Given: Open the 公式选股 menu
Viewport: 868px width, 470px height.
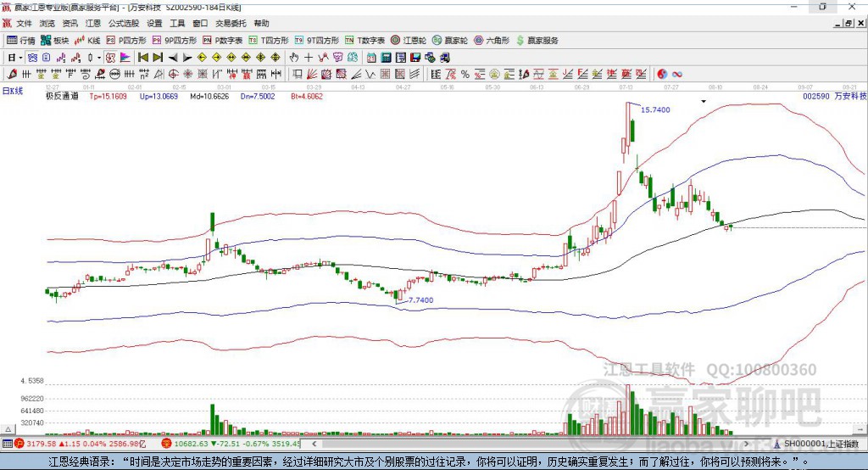Looking at the screenshot, I should 124,23.
